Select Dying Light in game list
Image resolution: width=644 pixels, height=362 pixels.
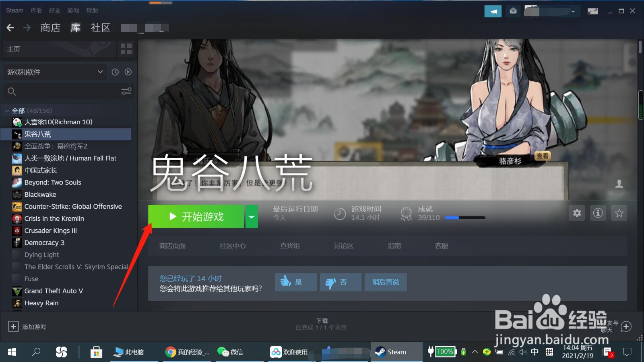pyautogui.click(x=41, y=255)
